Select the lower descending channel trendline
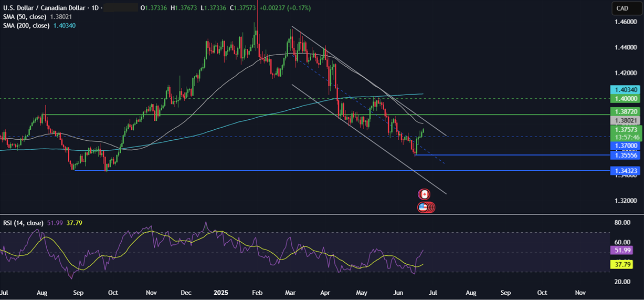644x300 pixels. pos(369,139)
